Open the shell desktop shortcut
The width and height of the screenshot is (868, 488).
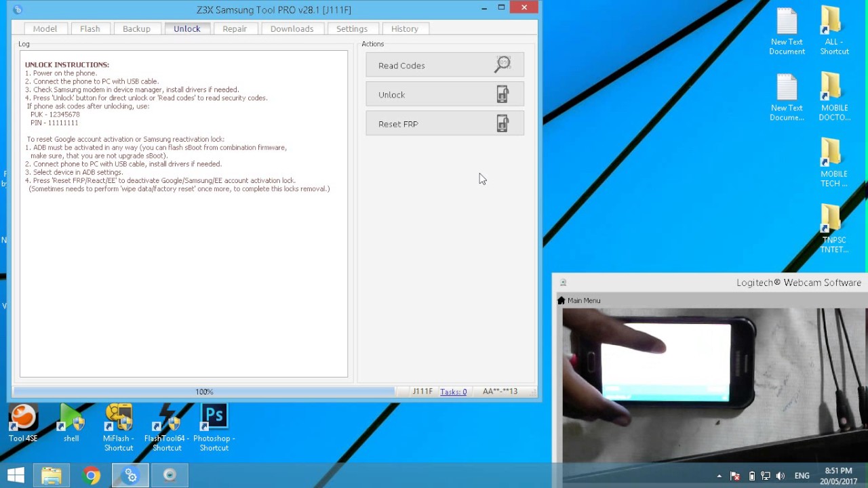71,424
